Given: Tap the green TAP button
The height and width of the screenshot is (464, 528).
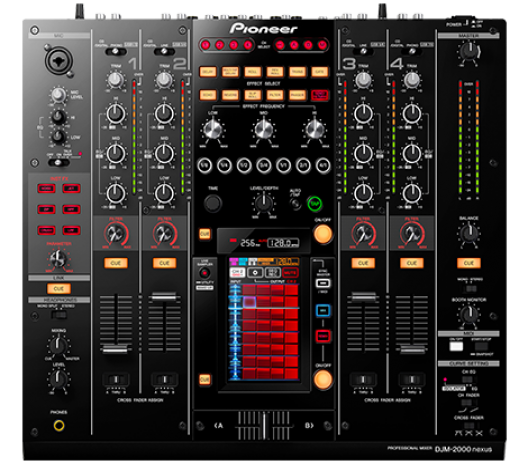Looking at the screenshot, I should (x=315, y=204).
